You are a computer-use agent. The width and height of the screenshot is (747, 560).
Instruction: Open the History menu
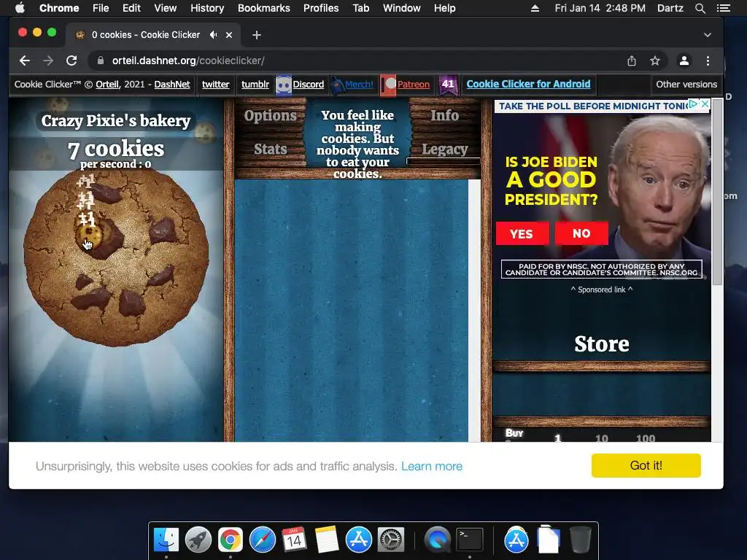pyautogui.click(x=206, y=8)
